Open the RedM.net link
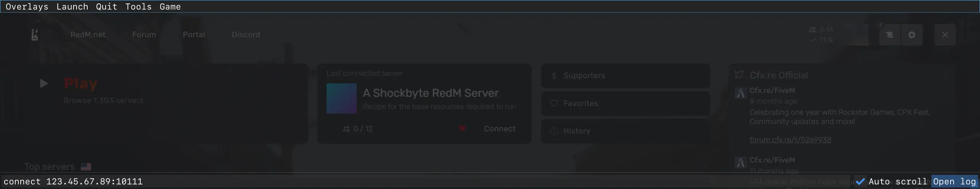The image size is (980, 189). pos(88,34)
